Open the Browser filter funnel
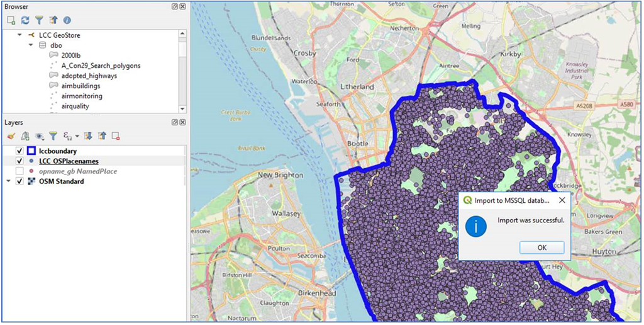Image resolution: width=644 pixels, height=325 pixels. click(39, 20)
